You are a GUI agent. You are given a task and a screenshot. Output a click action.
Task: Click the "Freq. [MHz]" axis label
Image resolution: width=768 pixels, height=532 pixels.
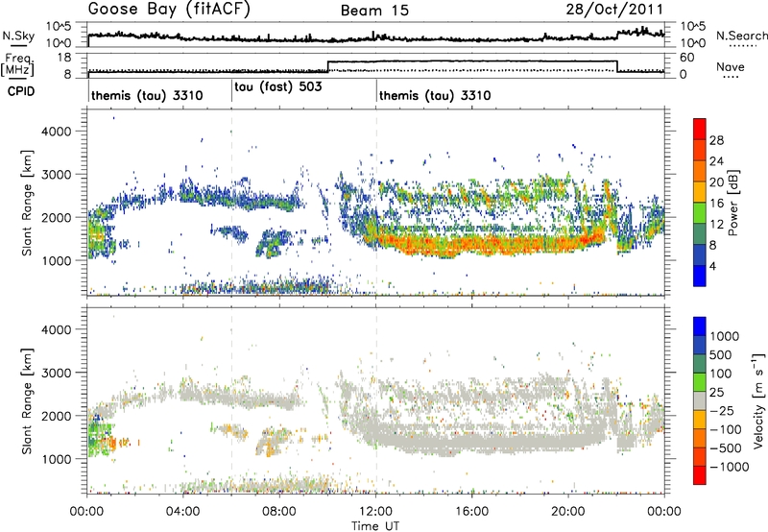[x=18, y=65]
